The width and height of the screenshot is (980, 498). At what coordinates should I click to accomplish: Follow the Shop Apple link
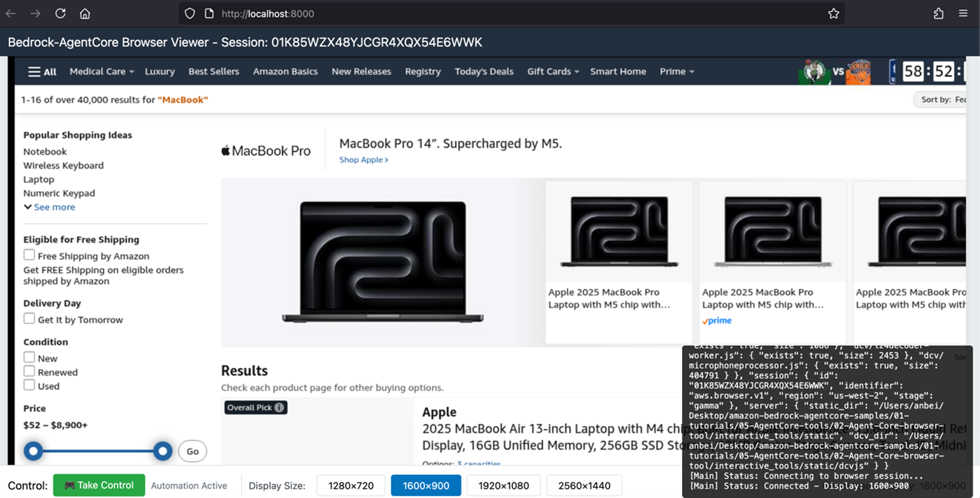[x=363, y=160]
